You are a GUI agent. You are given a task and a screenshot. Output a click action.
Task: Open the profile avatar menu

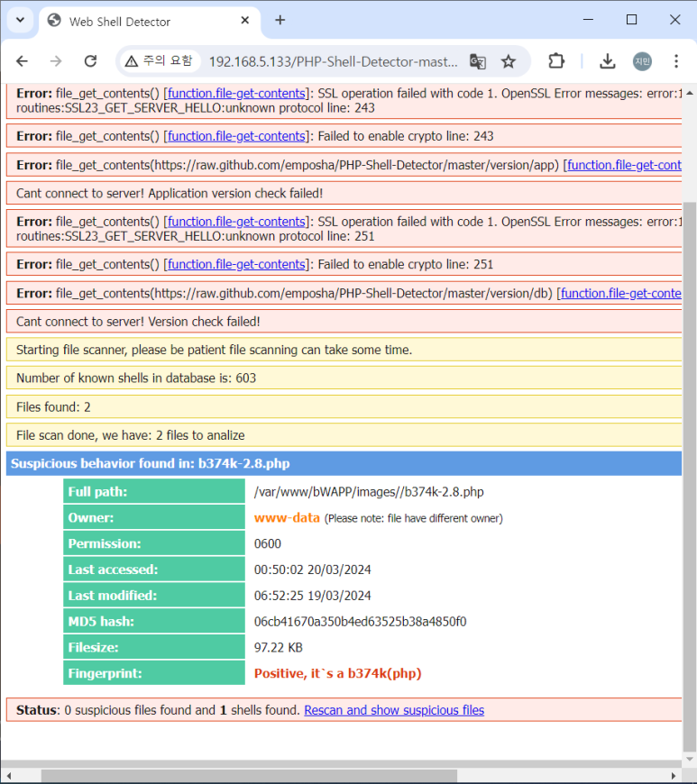point(642,61)
